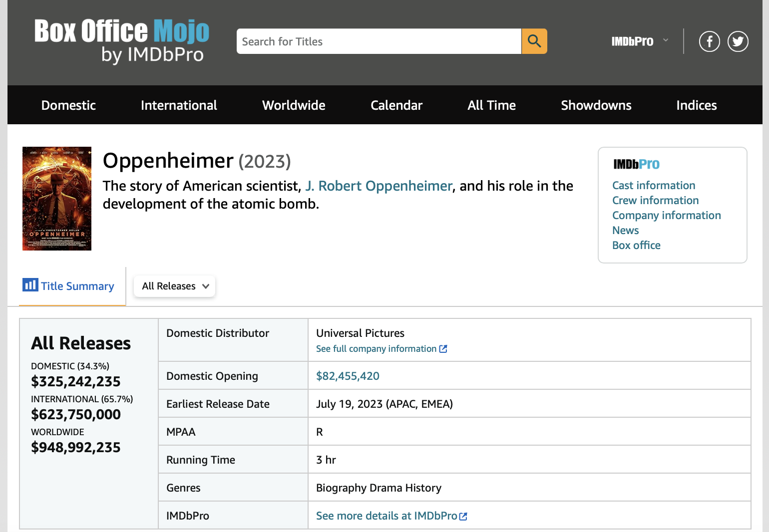Click the Biography Drama History genres text
The width and height of the screenshot is (769, 532).
[x=379, y=488]
